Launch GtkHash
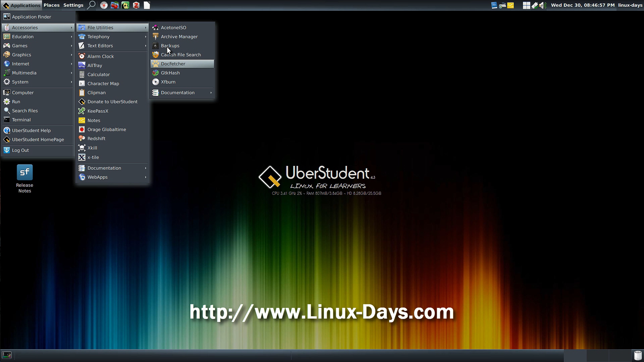The height and width of the screenshot is (362, 644). point(182,73)
